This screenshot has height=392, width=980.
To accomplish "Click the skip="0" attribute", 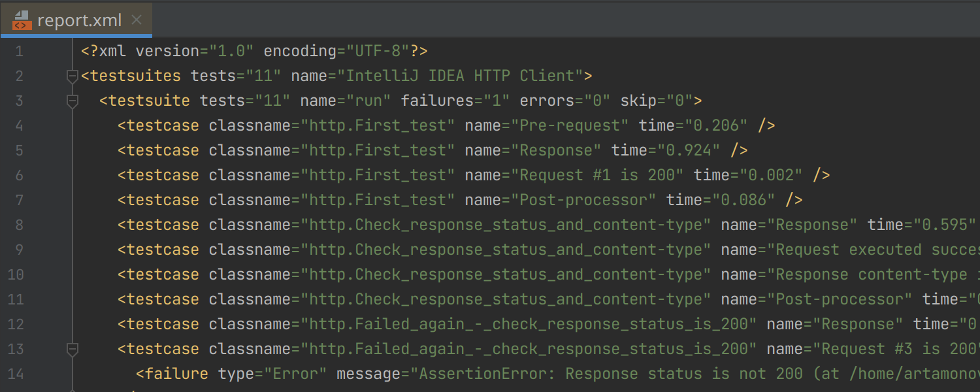I will point(657,101).
